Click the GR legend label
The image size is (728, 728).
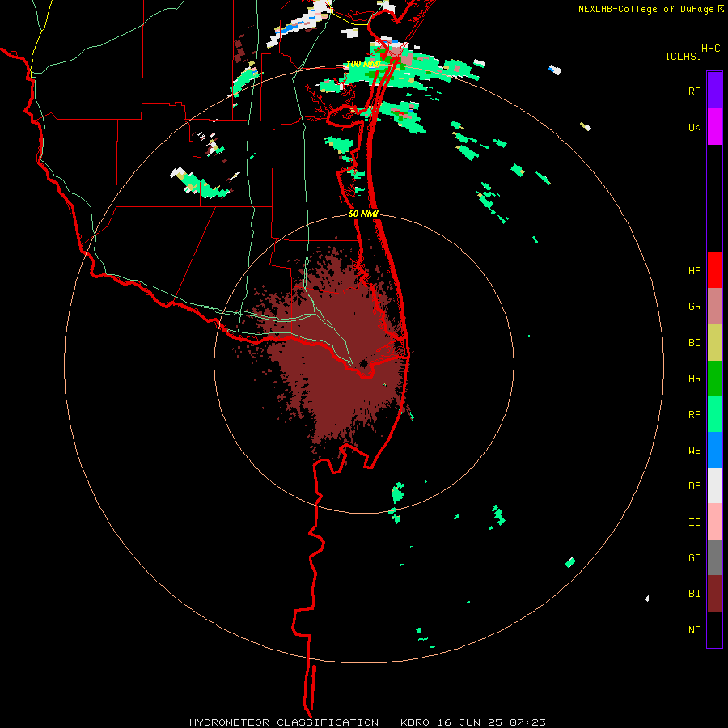pos(694,307)
